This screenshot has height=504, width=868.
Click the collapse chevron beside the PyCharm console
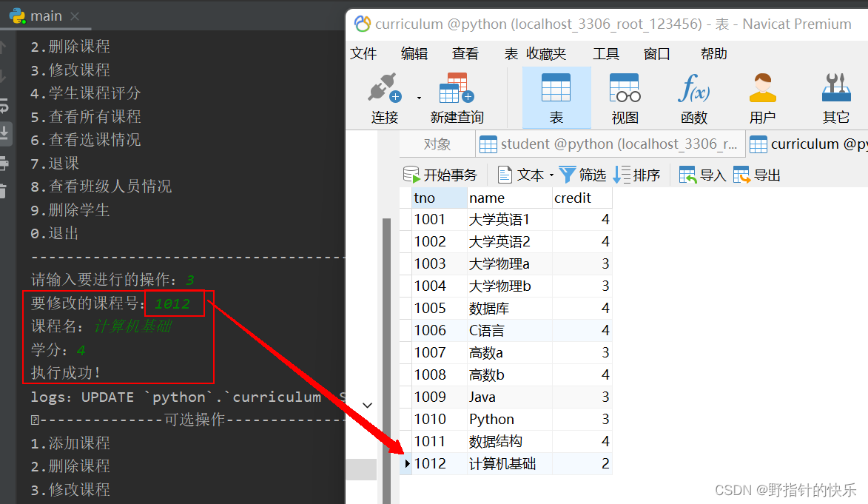pyautogui.click(x=367, y=405)
